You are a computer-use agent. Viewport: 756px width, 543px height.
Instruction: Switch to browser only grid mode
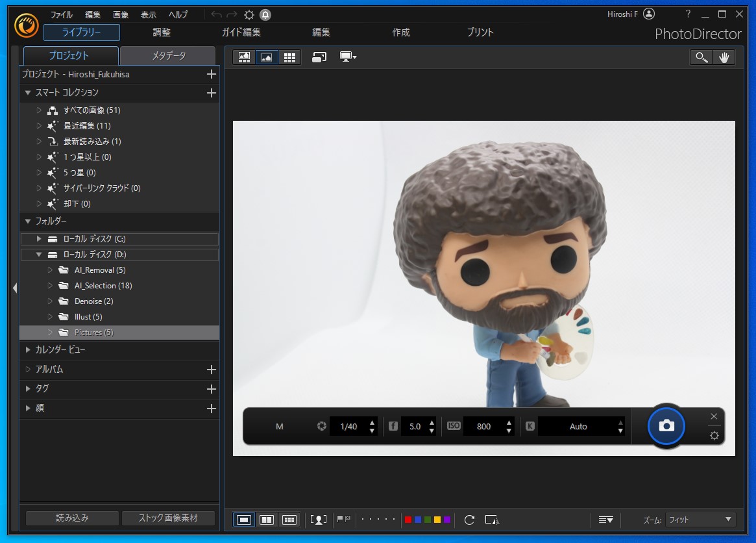pyautogui.click(x=289, y=57)
